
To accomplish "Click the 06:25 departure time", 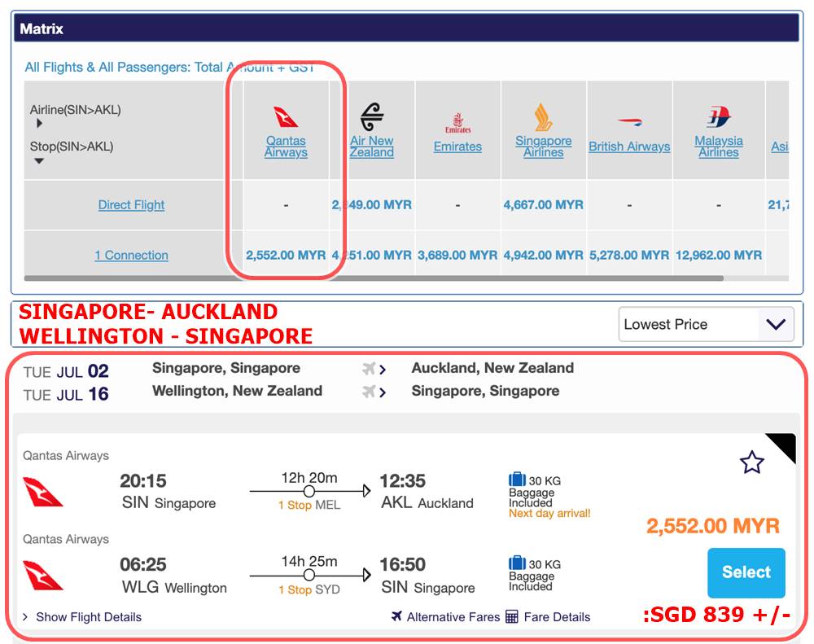I will [x=142, y=564].
